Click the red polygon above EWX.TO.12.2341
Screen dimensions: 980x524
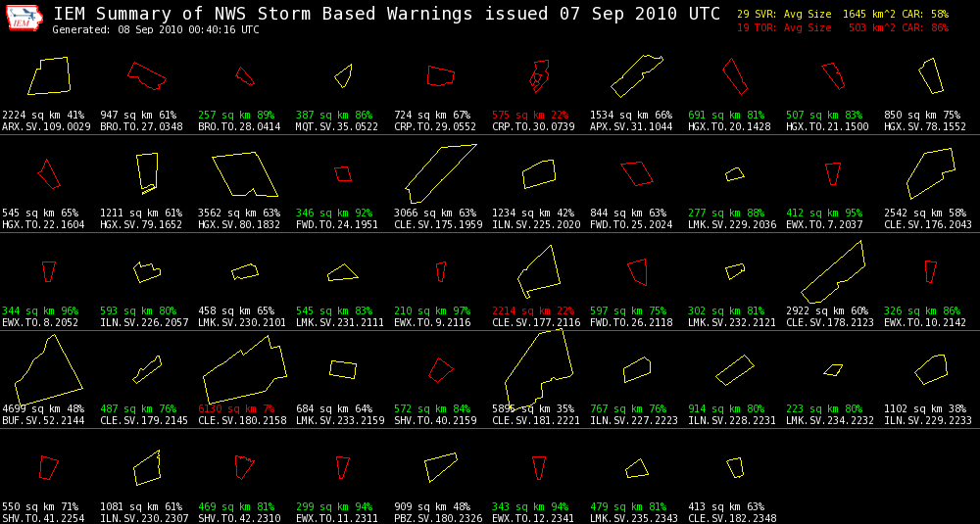(539, 468)
